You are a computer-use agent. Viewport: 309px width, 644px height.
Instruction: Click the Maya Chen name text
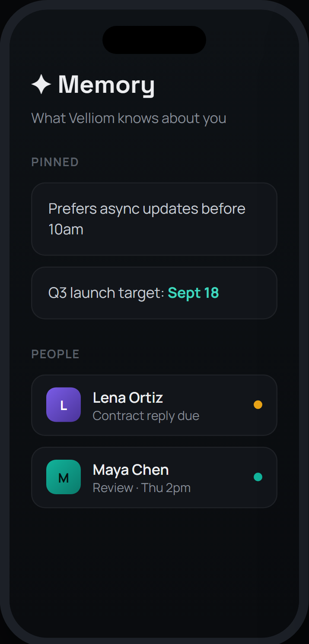[x=131, y=470]
